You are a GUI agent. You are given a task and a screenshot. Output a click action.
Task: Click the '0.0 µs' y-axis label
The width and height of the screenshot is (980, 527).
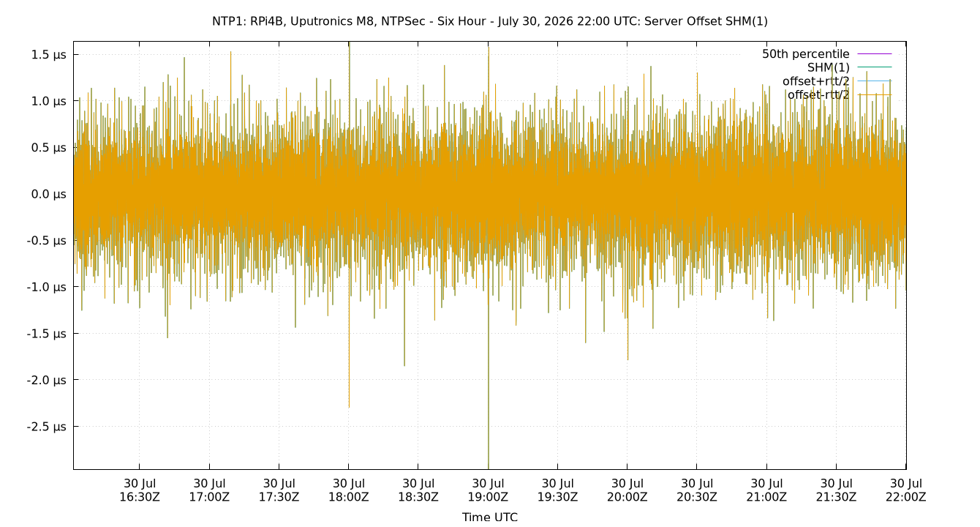point(50,194)
